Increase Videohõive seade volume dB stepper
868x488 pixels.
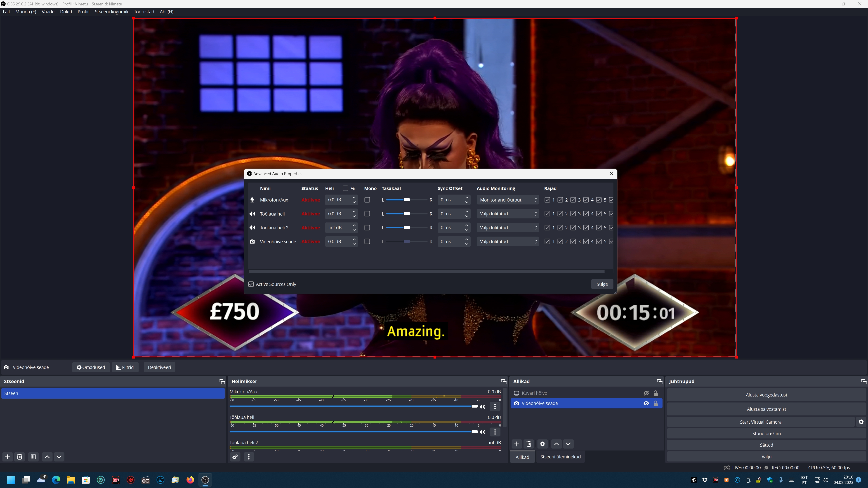[354, 239]
